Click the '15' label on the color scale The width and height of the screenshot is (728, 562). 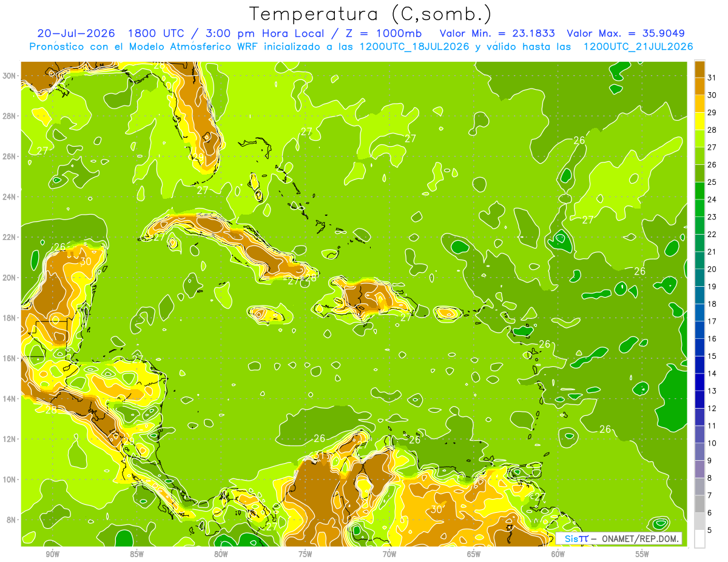tap(712, 356)
